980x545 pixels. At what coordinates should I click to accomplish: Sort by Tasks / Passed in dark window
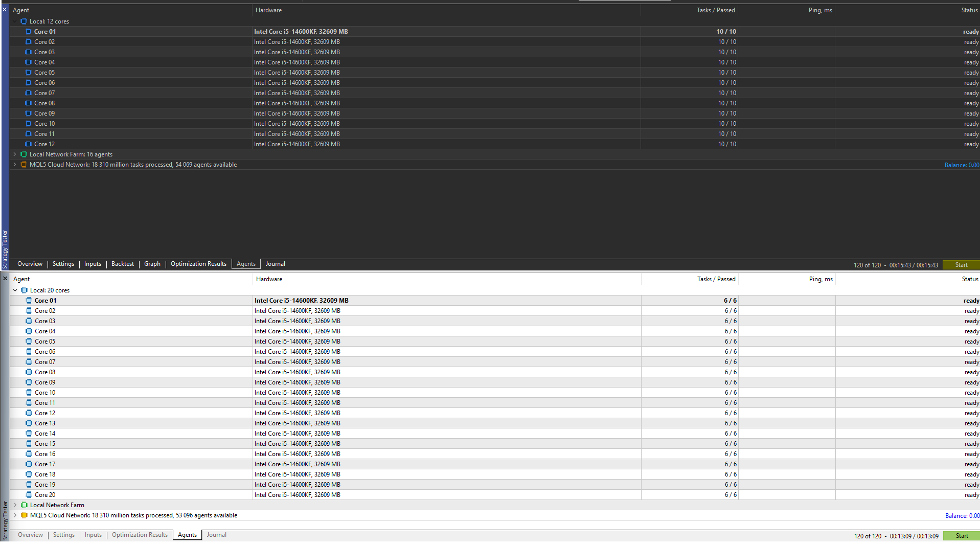point(689,10)
